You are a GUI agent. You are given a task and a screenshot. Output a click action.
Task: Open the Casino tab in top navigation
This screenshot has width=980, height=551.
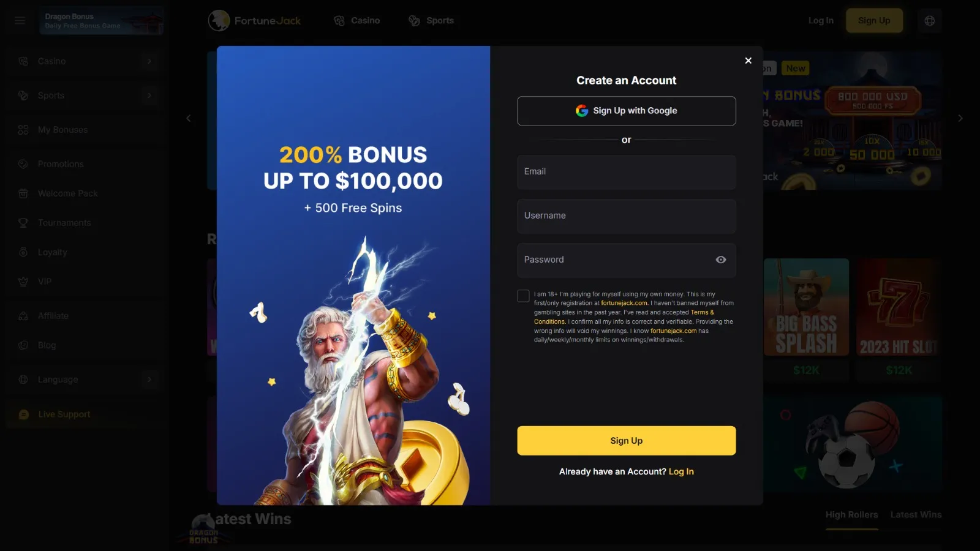[357, 21]
